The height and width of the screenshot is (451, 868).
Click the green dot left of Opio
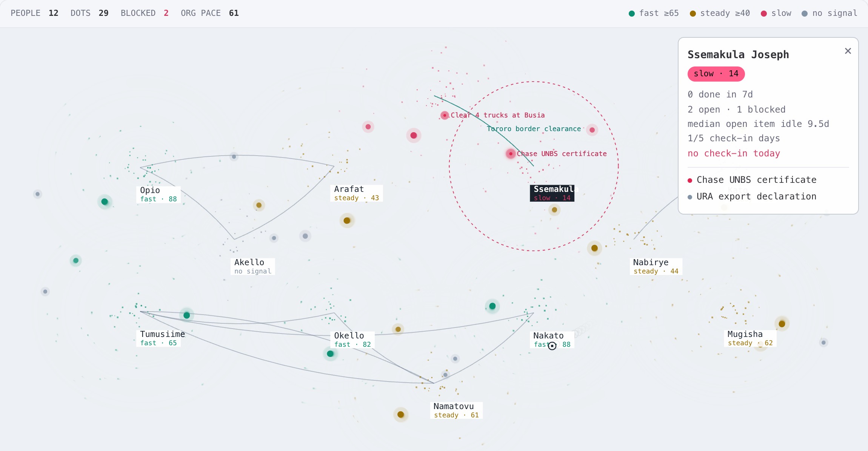click(105, 202)
